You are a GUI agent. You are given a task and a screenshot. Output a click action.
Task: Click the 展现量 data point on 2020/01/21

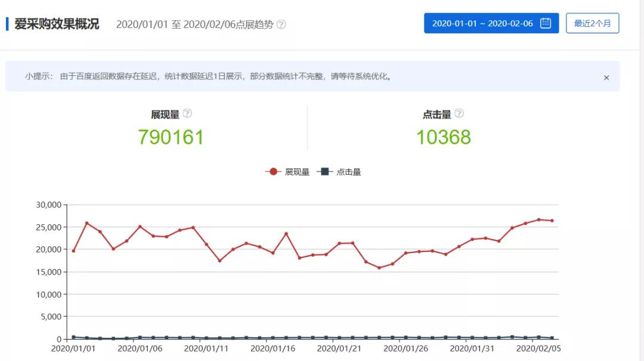point(339,243)
